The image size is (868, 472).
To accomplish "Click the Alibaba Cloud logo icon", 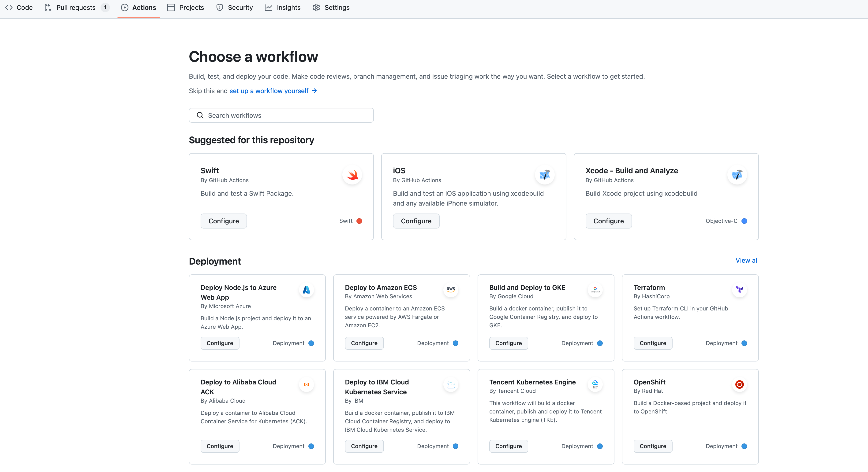I will coord(306,384).
